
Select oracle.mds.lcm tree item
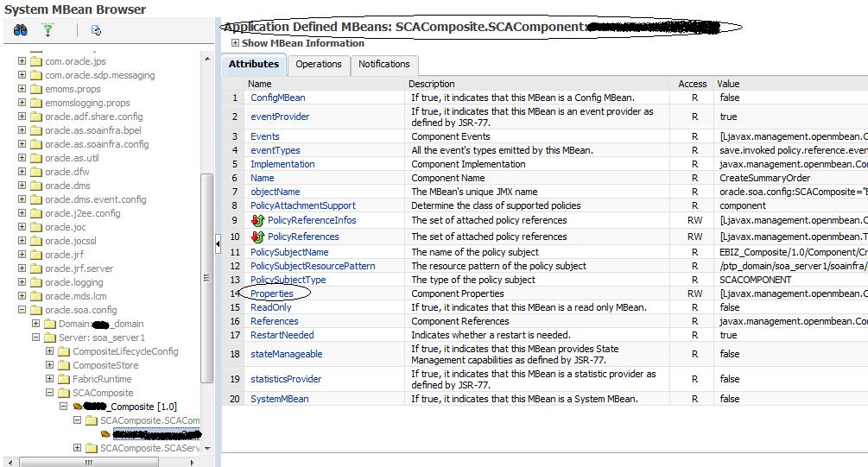click(76, 296)
